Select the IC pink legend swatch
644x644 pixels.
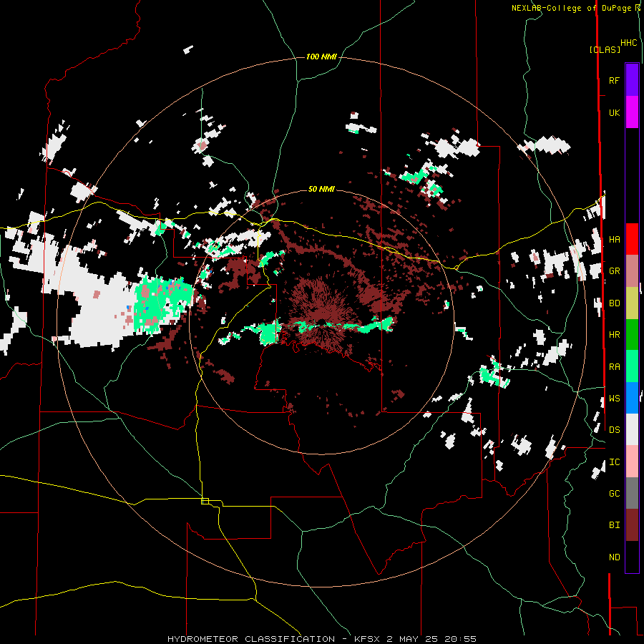coord(632,462)
